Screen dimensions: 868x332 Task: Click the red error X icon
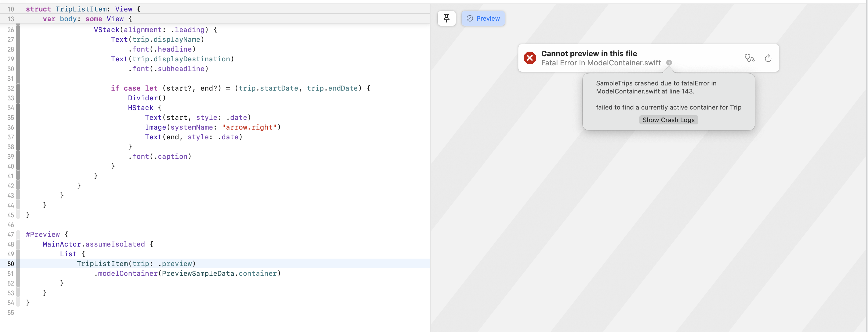(x=530, y=58)
